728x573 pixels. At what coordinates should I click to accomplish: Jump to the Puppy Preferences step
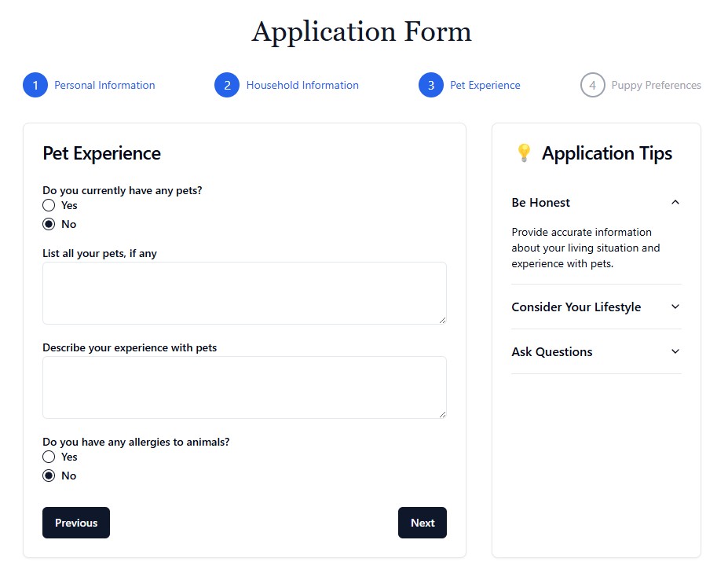(x=656, y=86)
